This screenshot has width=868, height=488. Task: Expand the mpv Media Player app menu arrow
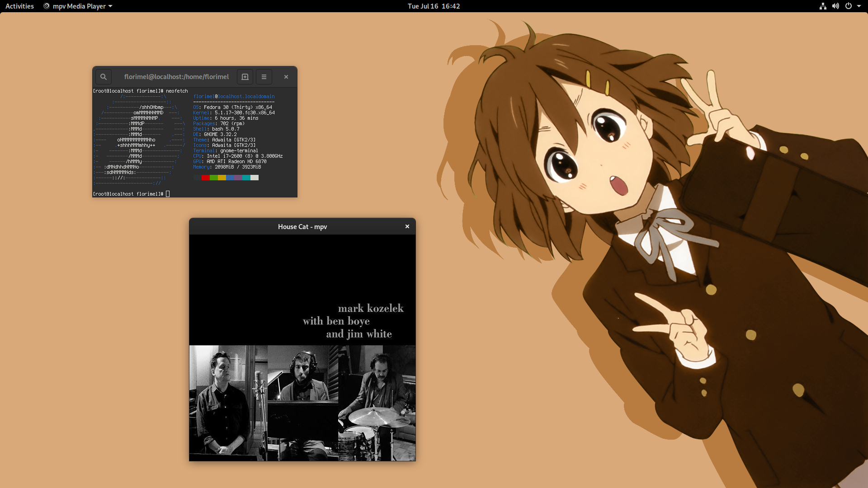[110, 6]
